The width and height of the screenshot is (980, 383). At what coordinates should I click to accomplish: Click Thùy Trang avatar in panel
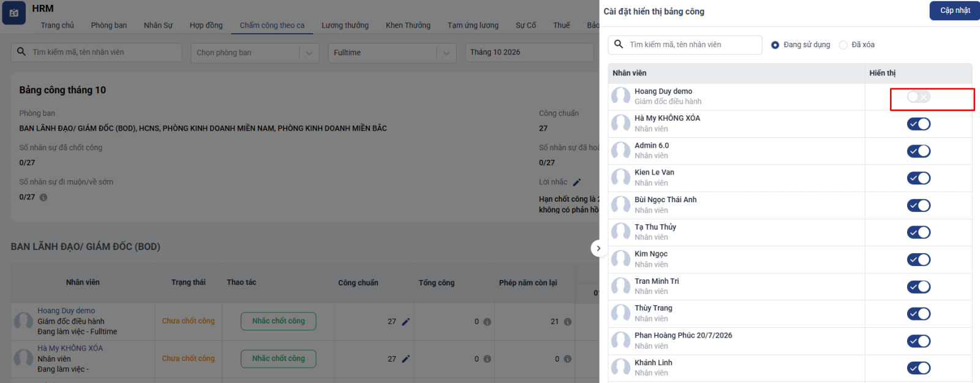[x=621, y=313]
